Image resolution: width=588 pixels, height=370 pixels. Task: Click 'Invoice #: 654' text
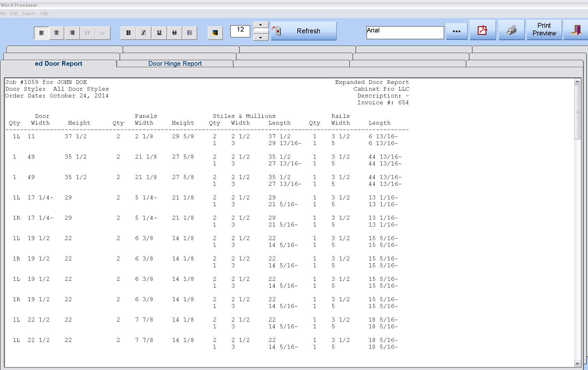[383, 102]
